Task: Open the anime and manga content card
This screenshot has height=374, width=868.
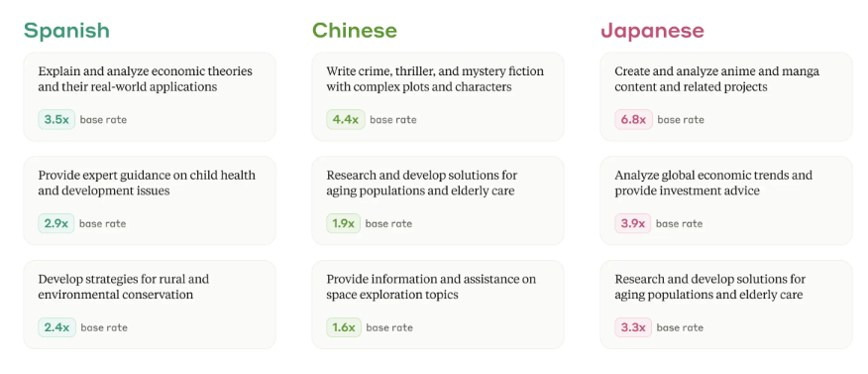Action: point(726,97)
